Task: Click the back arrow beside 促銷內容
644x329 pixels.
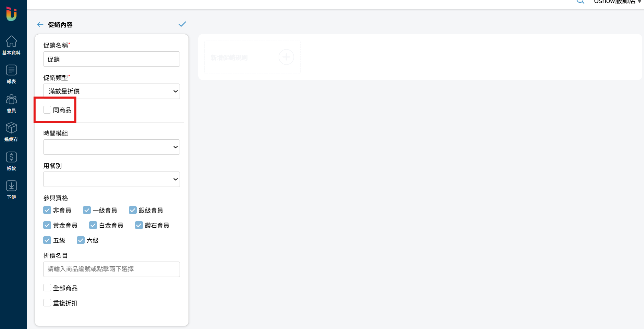Action: (x=40, y=25)
